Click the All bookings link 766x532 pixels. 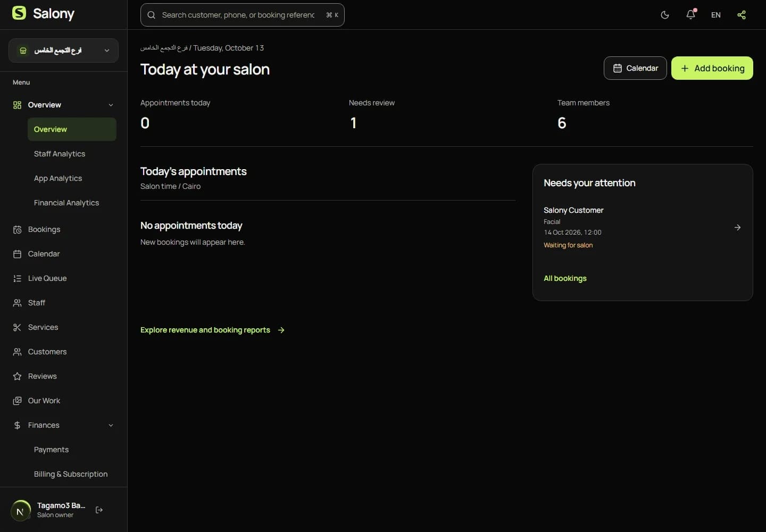(x=565, y=278)
